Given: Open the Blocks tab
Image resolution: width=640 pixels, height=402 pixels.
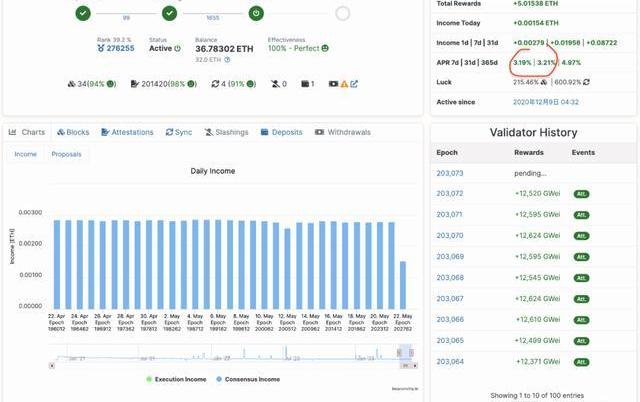Looking at the screenshot, I should pos(73,132).
